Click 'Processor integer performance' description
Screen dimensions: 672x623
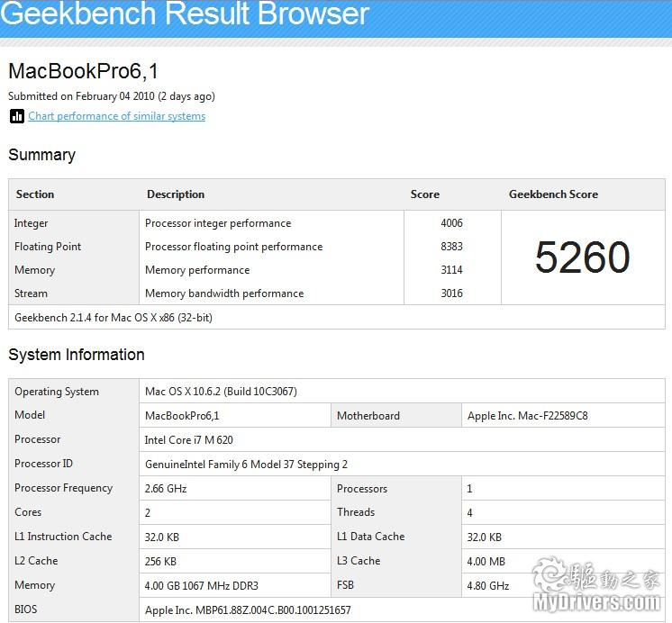218,223
